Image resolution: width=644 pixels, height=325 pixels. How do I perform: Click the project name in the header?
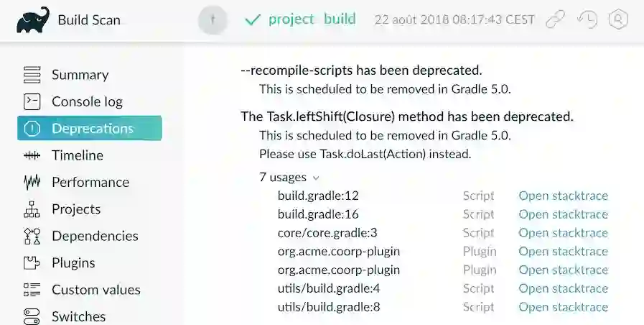(291, 19)
